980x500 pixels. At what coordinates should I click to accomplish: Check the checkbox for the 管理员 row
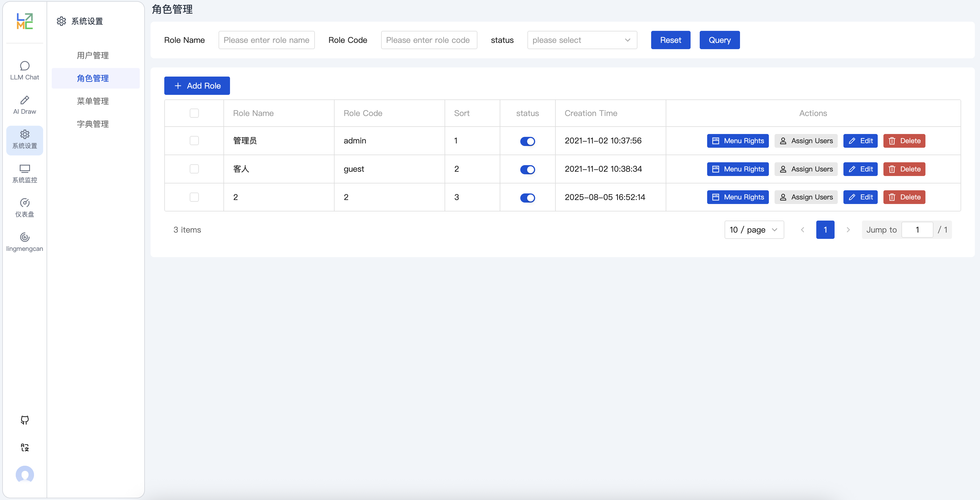pos(194,141)
